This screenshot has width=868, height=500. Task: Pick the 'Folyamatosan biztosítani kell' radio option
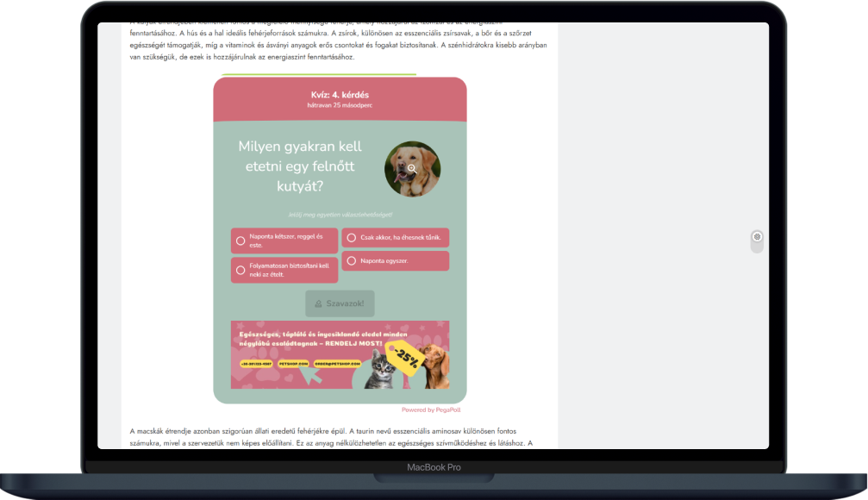240,270
